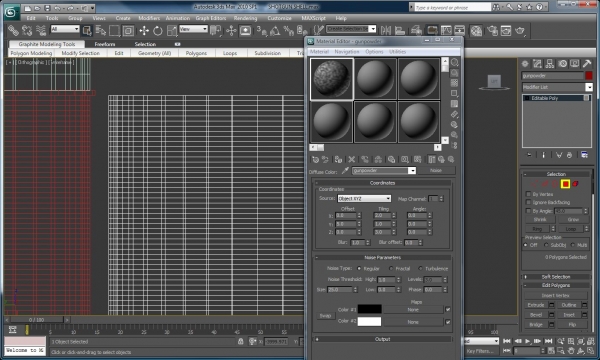Select SubObj preview selection radio button
The height and width of the screenshot is (360, 600).
pos(546,245)
